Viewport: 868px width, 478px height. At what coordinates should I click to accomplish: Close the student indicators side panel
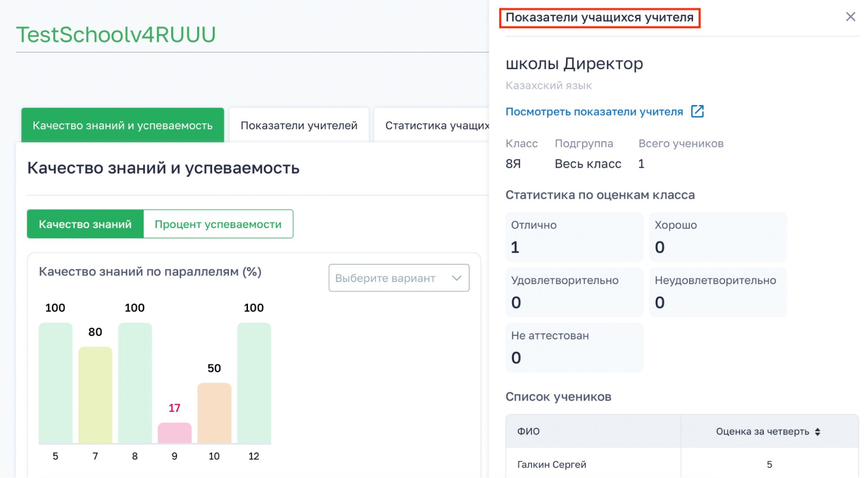coord(850,17)
